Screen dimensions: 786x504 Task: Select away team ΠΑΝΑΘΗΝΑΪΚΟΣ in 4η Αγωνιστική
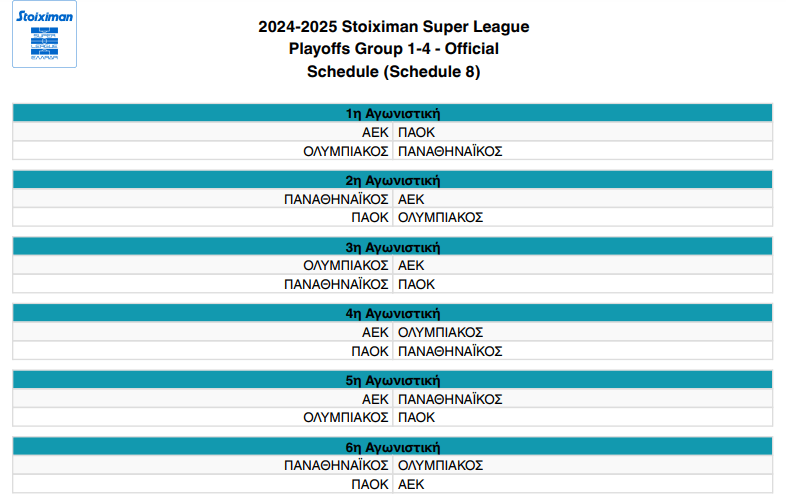pyautogui.click(x=449, y=351)
